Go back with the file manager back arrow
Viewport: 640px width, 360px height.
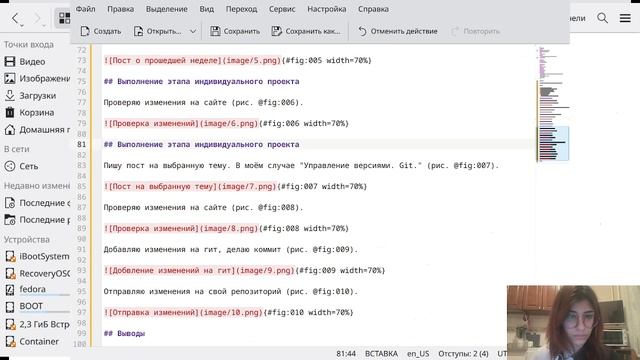pos(15,18)
